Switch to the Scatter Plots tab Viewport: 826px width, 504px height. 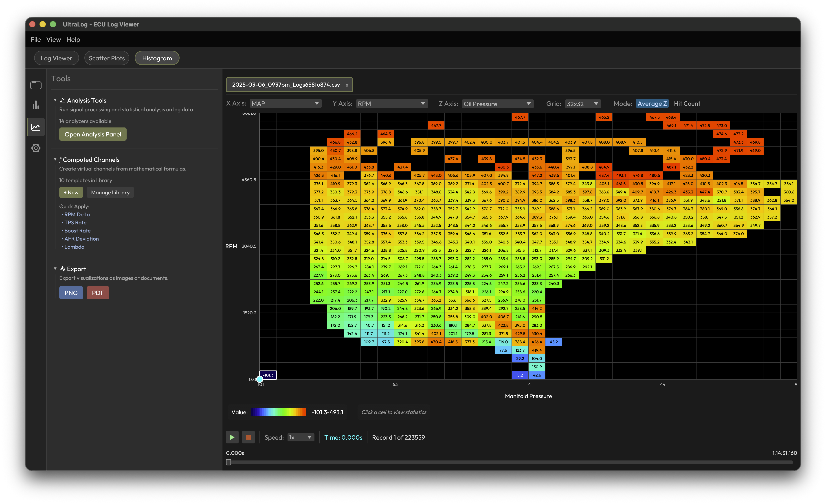point(107,58)
